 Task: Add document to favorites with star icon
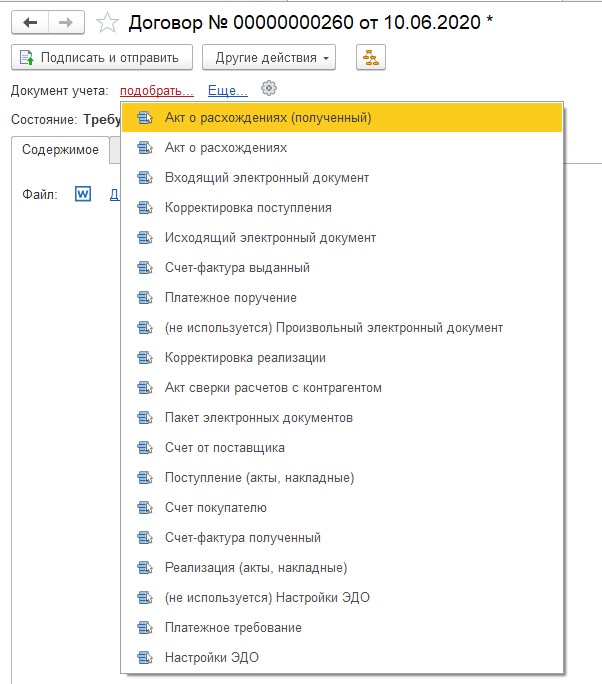[x=107, y=23]
